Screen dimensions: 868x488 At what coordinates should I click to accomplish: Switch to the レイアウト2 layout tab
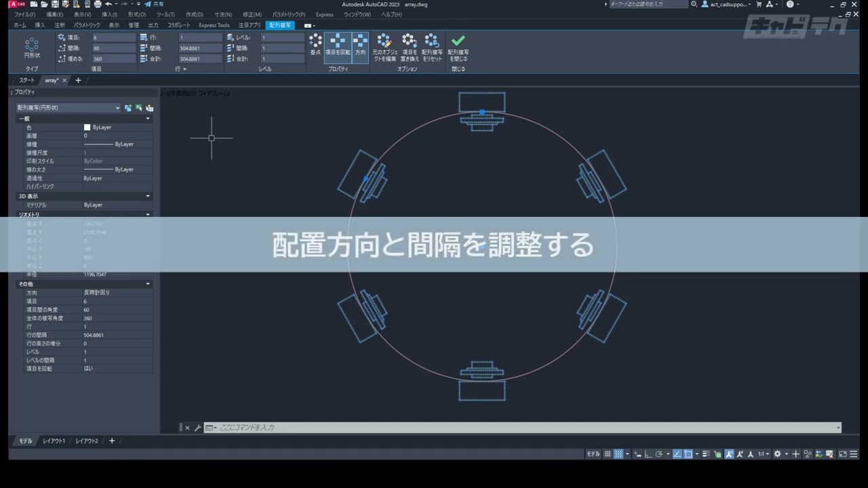[87, 441]
